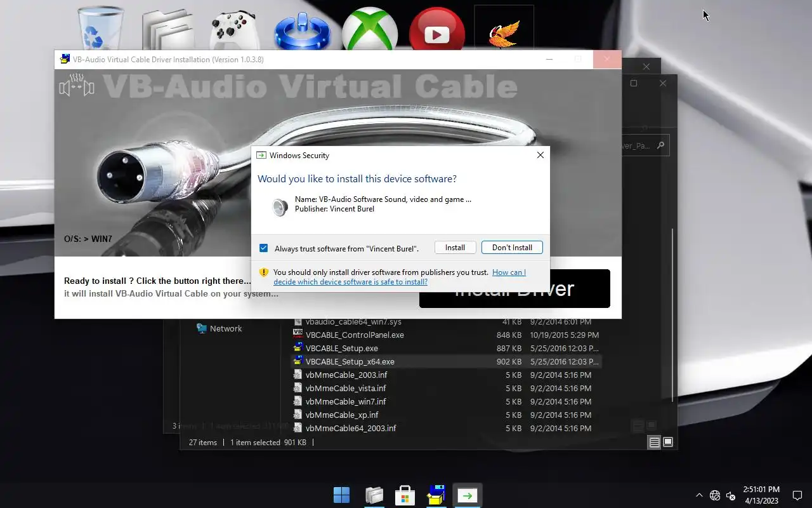The height and width of the screenshot is (508, 812).
Task: Switch Explorer to details view icon
Action: [x=654, y=443]
